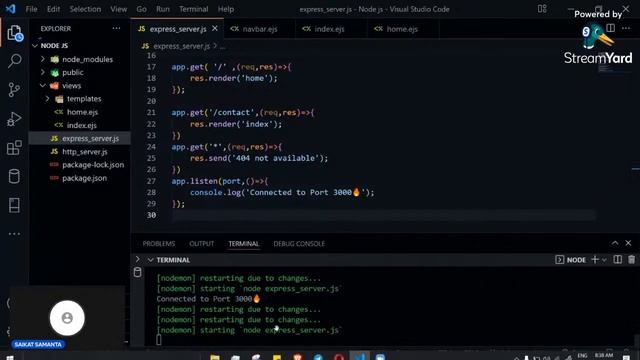Switch to the OUTPUT panel tab
640x360 pixels.
[x=202, y=244]
